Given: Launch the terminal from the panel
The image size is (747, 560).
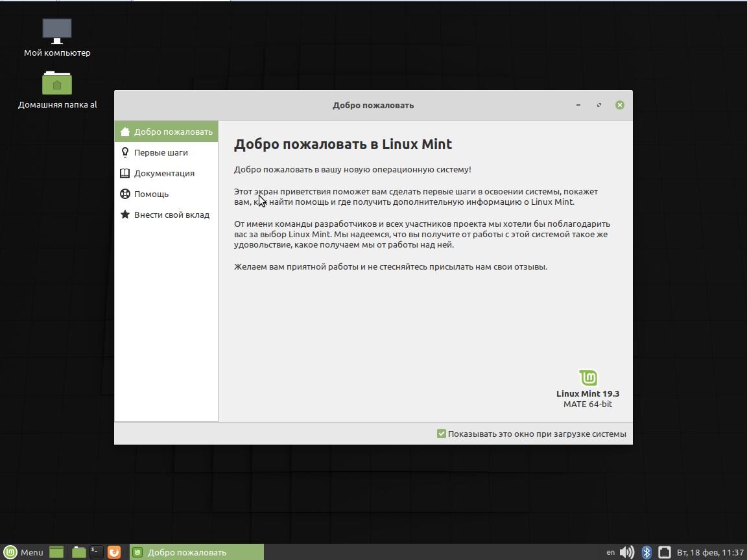Looking at the screenshot, I should pyautogui.click(x=96, y=552).
